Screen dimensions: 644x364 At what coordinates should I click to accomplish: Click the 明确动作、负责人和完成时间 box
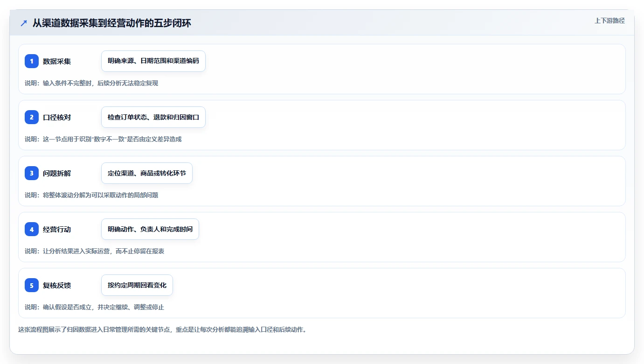(x=150, y=229)
